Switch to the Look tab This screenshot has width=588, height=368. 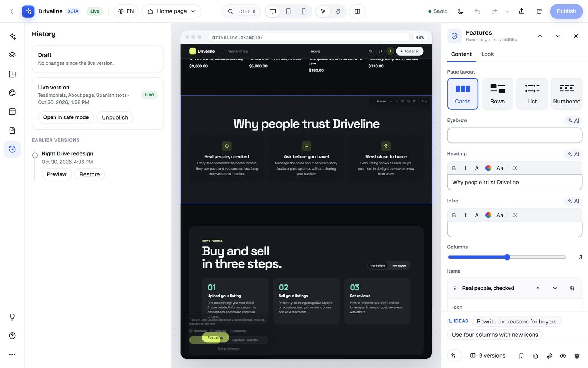pos(488,54)
